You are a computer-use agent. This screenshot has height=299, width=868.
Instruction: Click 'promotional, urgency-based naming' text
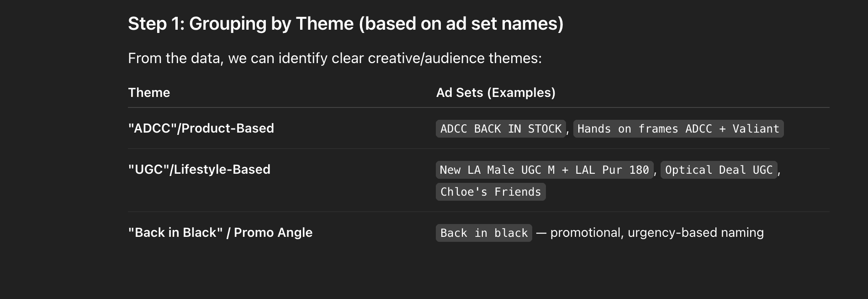[x=656, y=233]
